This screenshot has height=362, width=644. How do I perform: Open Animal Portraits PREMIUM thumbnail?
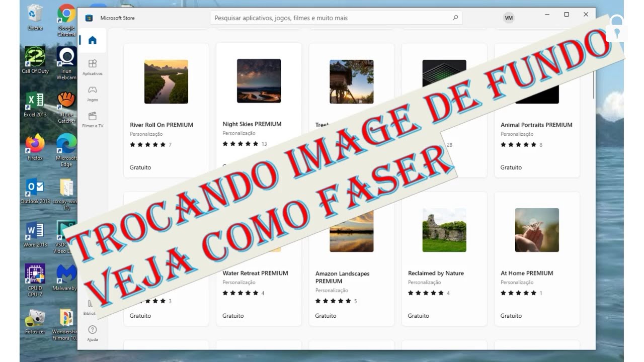tap(537, 81)
